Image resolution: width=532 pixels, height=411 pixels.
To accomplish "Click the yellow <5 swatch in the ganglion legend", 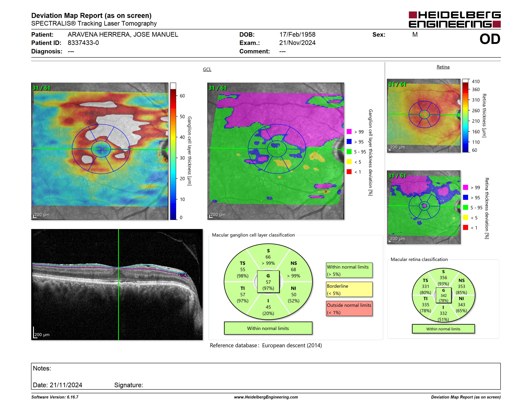I will click(x=349, y=162).
